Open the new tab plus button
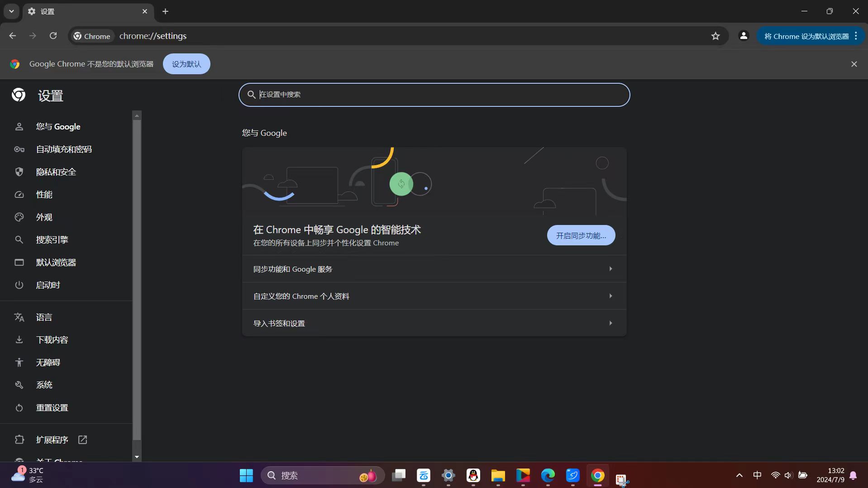Screen dimensions: 868x488 165,11
